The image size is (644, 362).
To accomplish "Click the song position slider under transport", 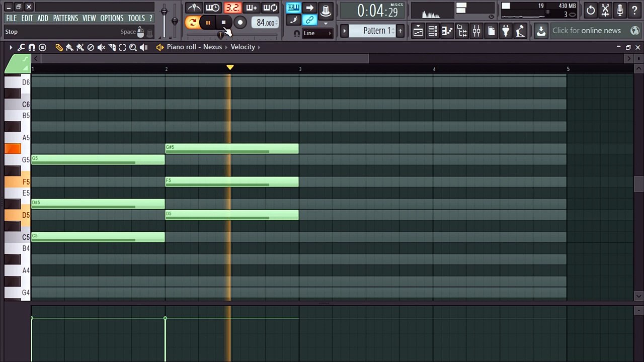I will 232,35.
